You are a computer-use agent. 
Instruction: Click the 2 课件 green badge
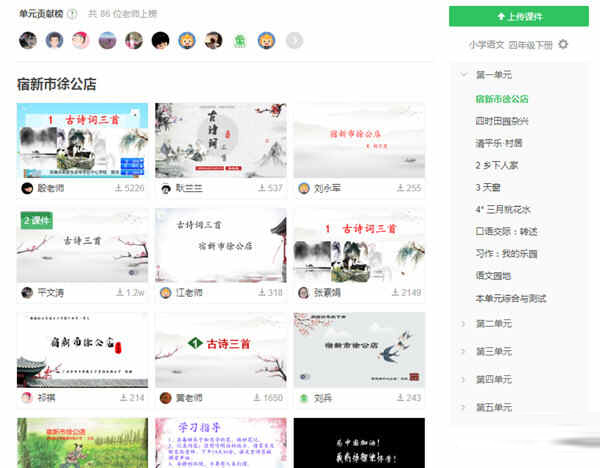(x=36, y=220)
